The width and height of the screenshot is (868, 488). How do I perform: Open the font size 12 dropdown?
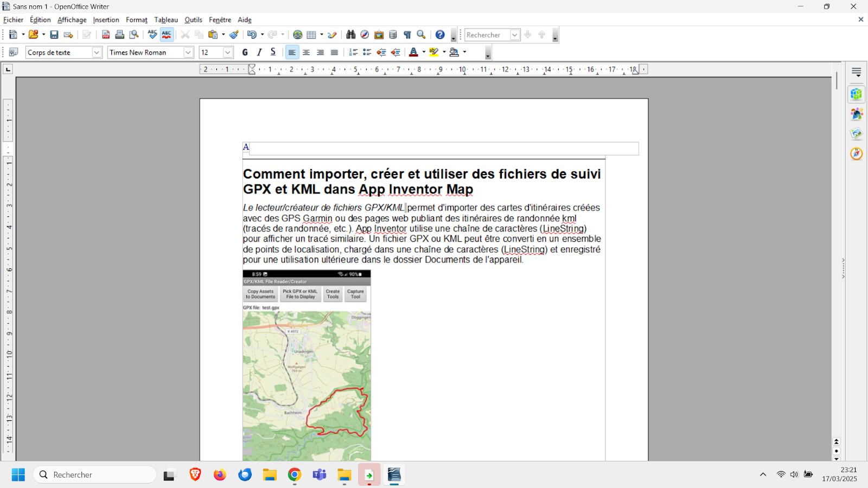pos(228,52)
